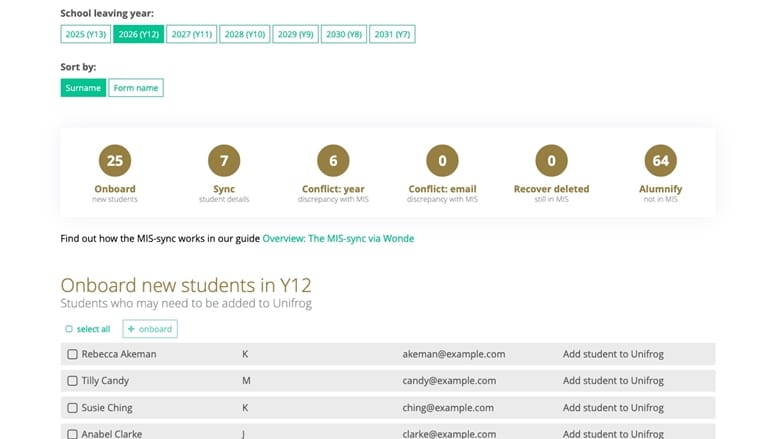Image resolution: width=780 pixels, height=439 pixels.
Task: Switch to leaving year 2027 (Y11)
Action: [x=192, y=34]
